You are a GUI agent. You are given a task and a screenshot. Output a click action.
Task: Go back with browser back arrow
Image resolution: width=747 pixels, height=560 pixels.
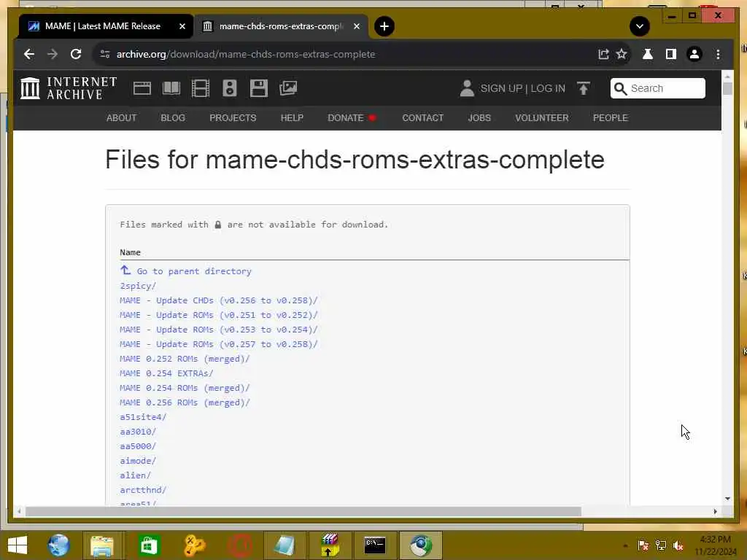pyautogui.click(x=29, y=54)
